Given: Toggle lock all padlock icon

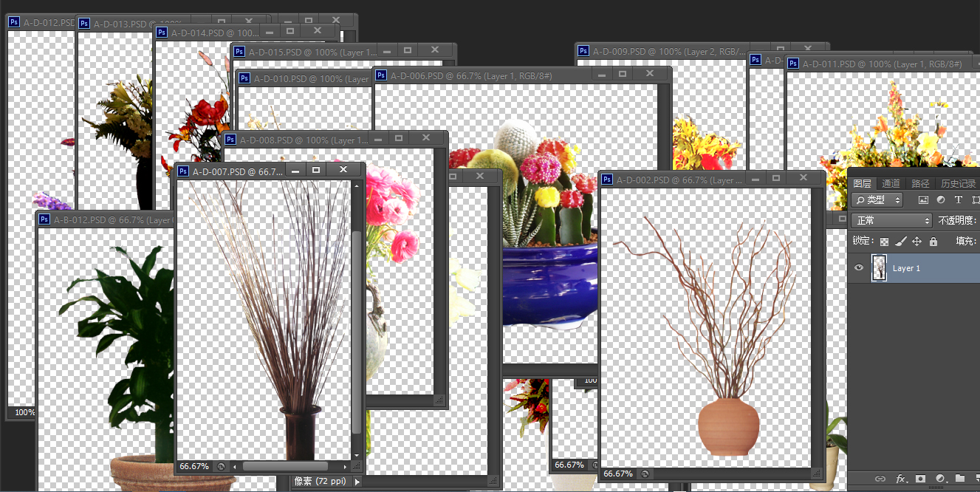Looking at the screenshot, I should click(933, 242).
